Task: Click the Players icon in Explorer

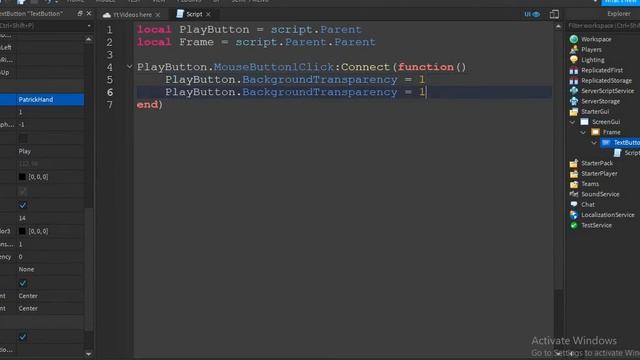Action: 574,49
